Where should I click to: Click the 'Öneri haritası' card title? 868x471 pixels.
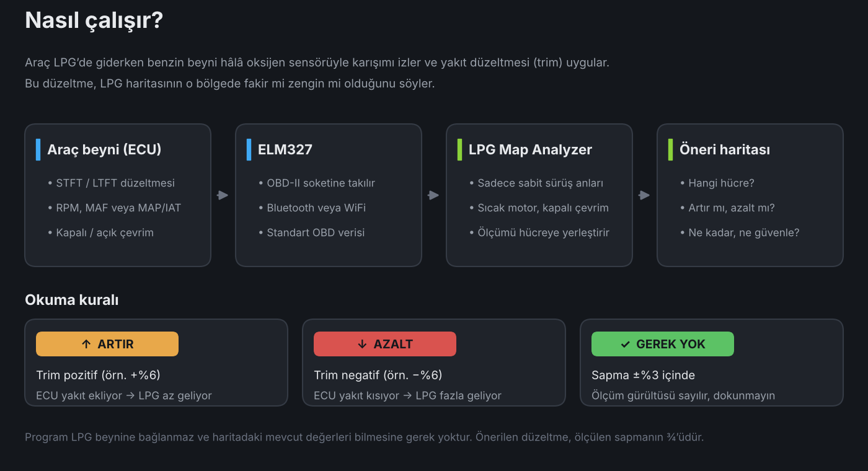[725, 149]
